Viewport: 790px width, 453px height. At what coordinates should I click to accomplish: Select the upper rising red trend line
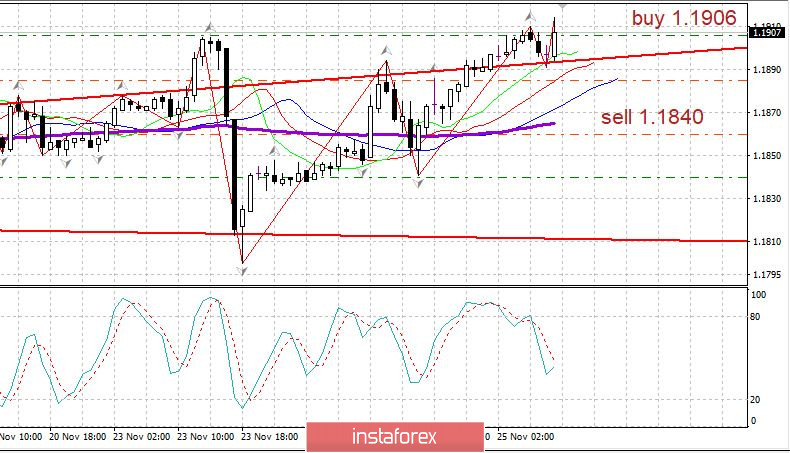[x=373, y=75]
